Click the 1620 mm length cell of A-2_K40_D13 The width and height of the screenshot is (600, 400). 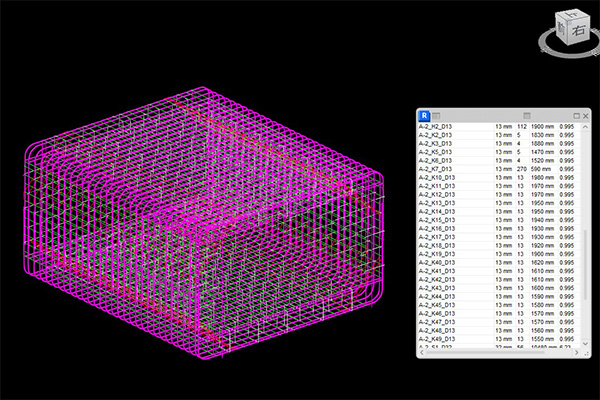tap(542, 263)
